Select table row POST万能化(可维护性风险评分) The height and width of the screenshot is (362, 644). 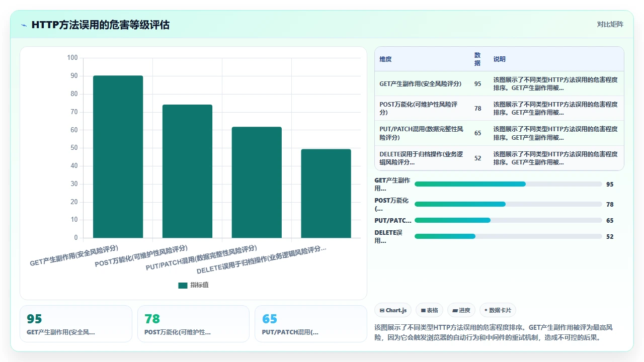click(499, 108)
